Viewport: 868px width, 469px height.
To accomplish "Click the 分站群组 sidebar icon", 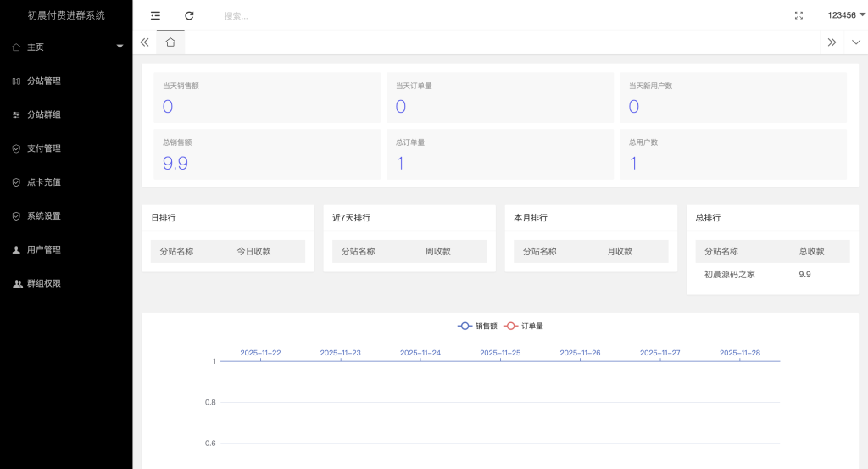I will (x=17, y=114).
